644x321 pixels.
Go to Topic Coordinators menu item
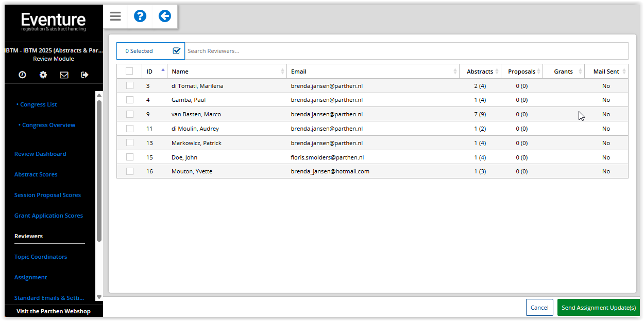tap(41, 257)
